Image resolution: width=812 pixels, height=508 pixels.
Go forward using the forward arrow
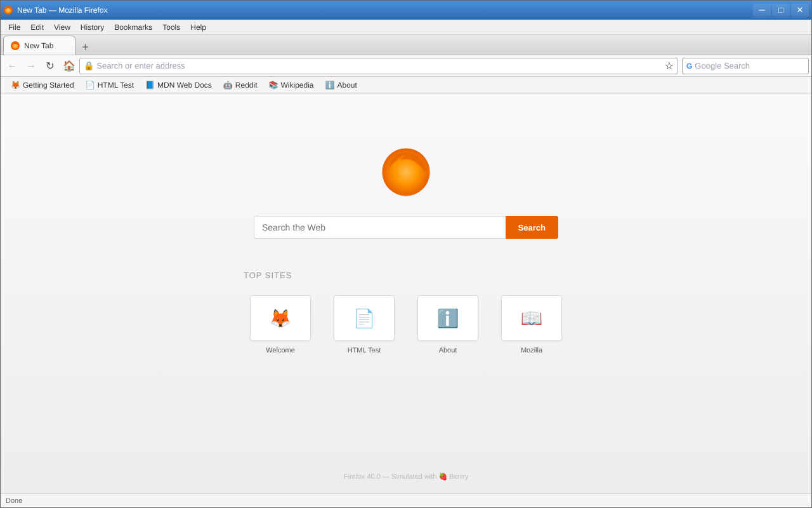[x=31, y=66]
